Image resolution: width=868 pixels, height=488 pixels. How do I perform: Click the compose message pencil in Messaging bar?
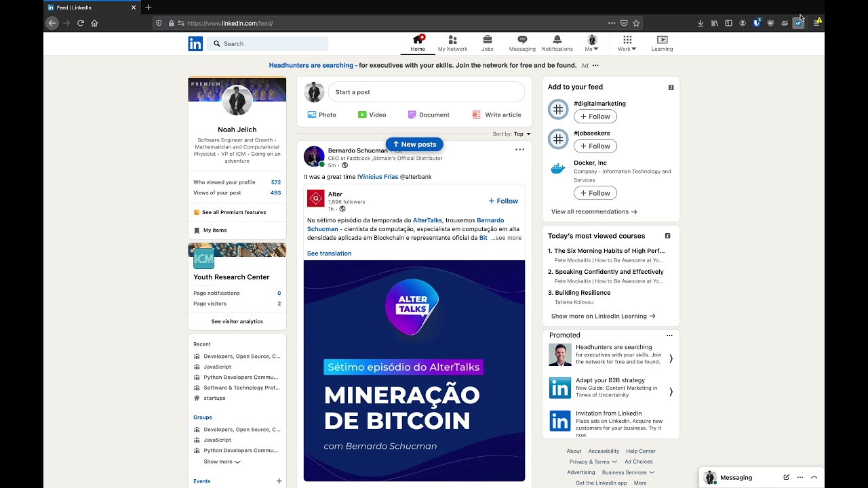pyautogui.click(x=786, y=477)
